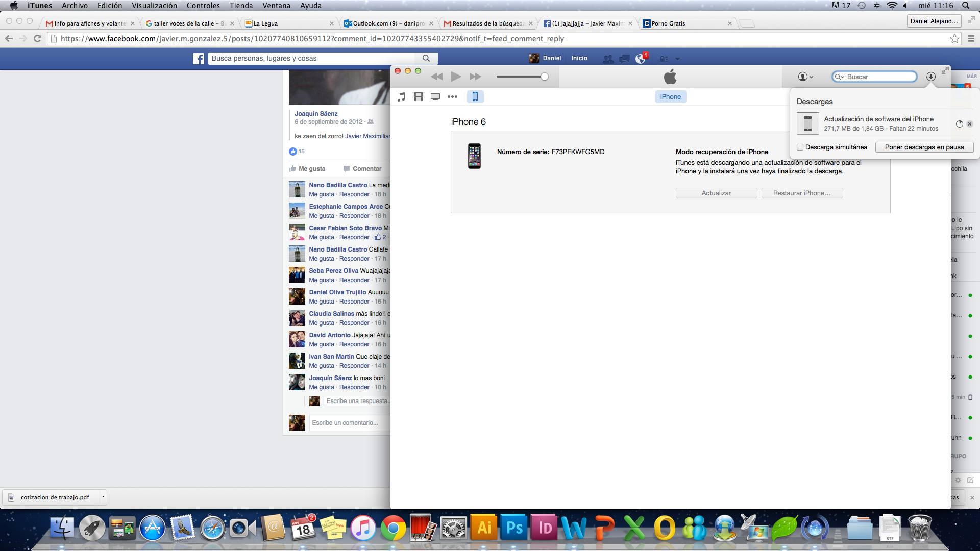980x551 pixels.
Task: Show more media types with the ellipsis icon
Action: pyautogui.click(x=452, y=96)
